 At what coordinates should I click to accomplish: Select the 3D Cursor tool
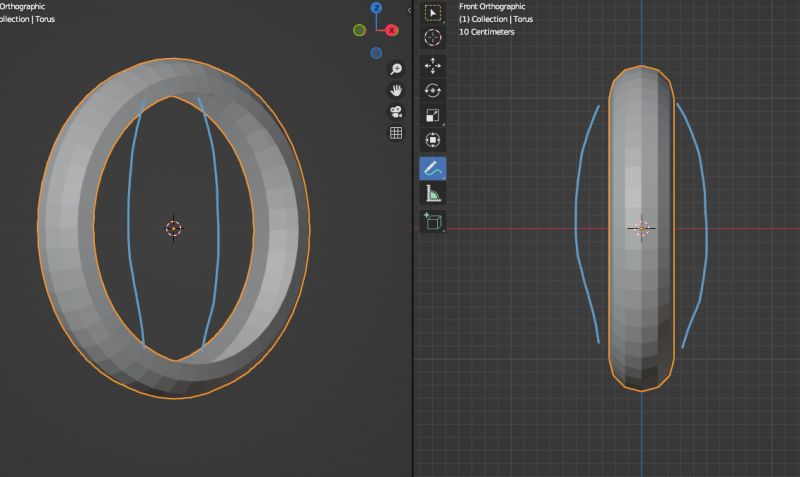pyautogui.click(x=433, y=38)
